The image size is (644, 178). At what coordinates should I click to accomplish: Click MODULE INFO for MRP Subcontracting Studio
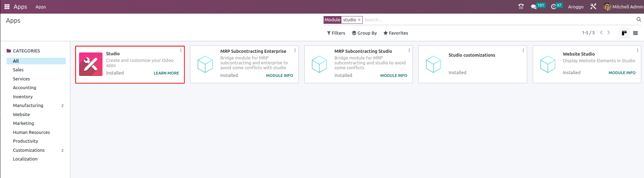[x=394, y=76]
